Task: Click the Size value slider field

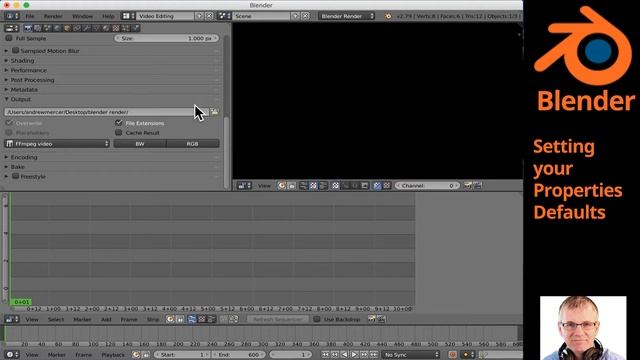Action: coord(166,38)
